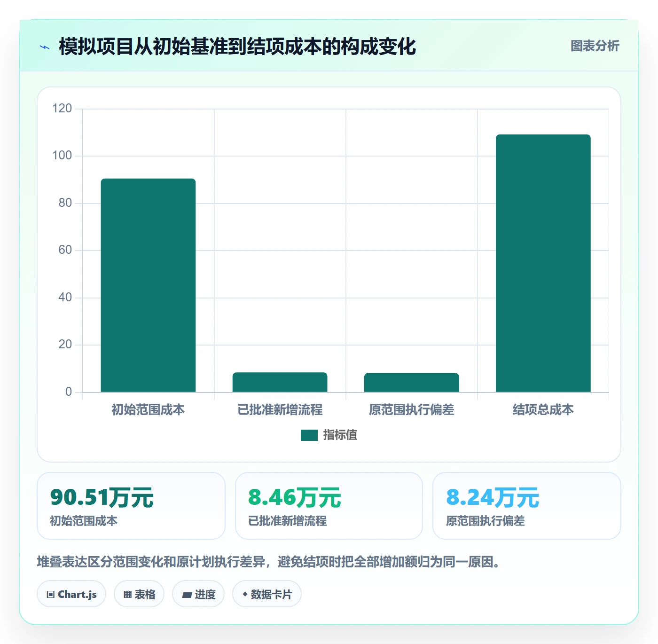This screenshot has width=658, height=644.
Task: Click the 表格 tag chip
Action: (x=139, y=594)
